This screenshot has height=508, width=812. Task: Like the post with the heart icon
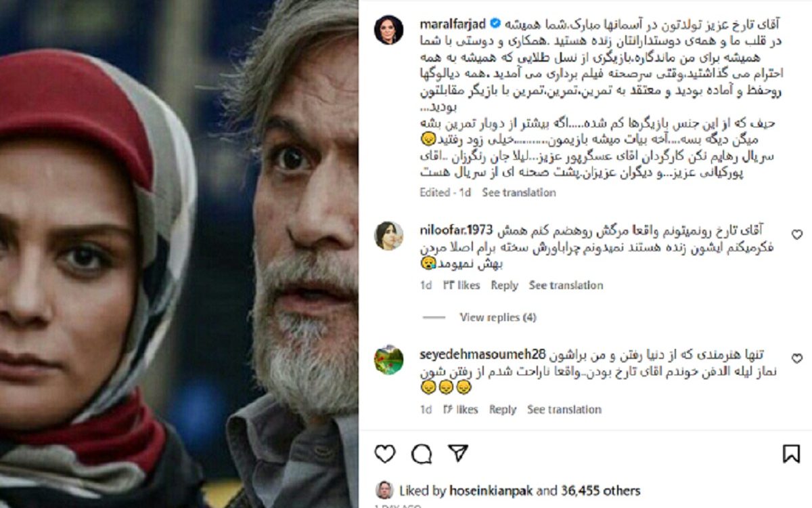(385, 454)
